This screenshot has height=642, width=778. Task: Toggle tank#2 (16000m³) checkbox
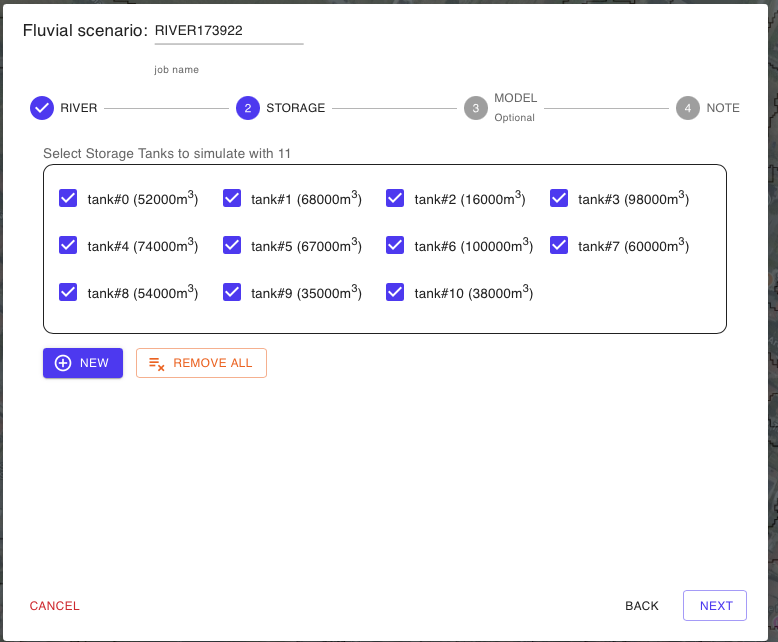[x=395, y=199]
